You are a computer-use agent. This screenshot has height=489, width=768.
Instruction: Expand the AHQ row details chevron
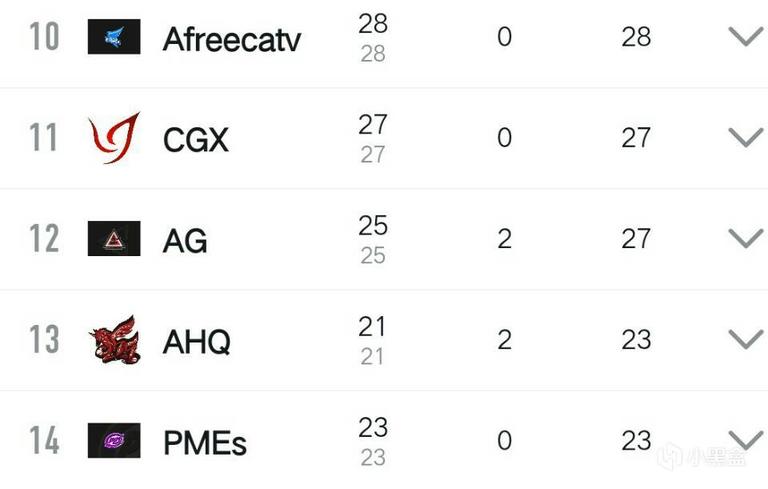click(x=746, y=340)
